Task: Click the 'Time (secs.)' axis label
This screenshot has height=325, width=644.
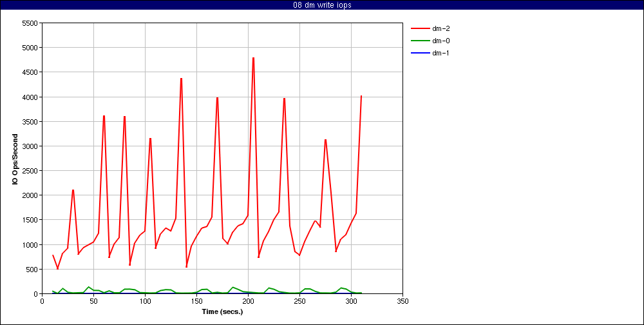Action: [x=223, y=311]
